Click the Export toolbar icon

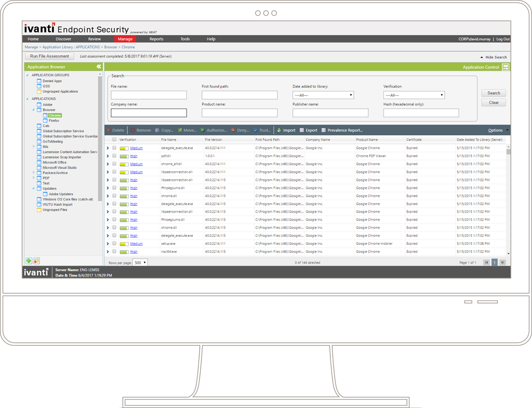[x=301, y=130]
